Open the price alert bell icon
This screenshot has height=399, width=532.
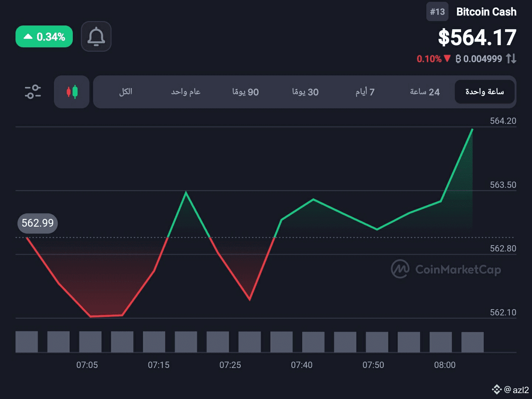click(x=96, y=36)
